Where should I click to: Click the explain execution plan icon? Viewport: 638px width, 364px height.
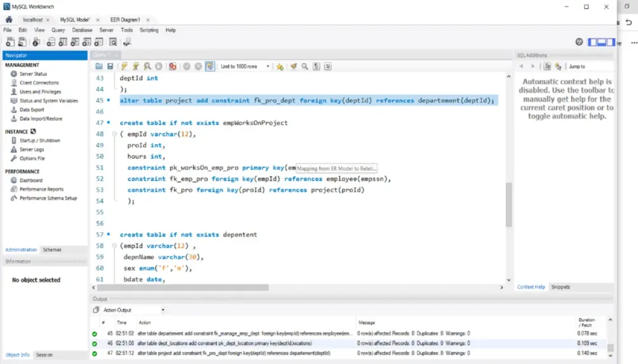(x=147, y=66)
